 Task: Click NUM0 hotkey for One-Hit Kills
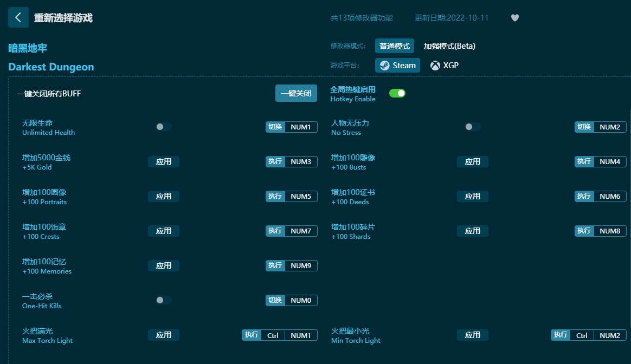(x=301, y=301)
